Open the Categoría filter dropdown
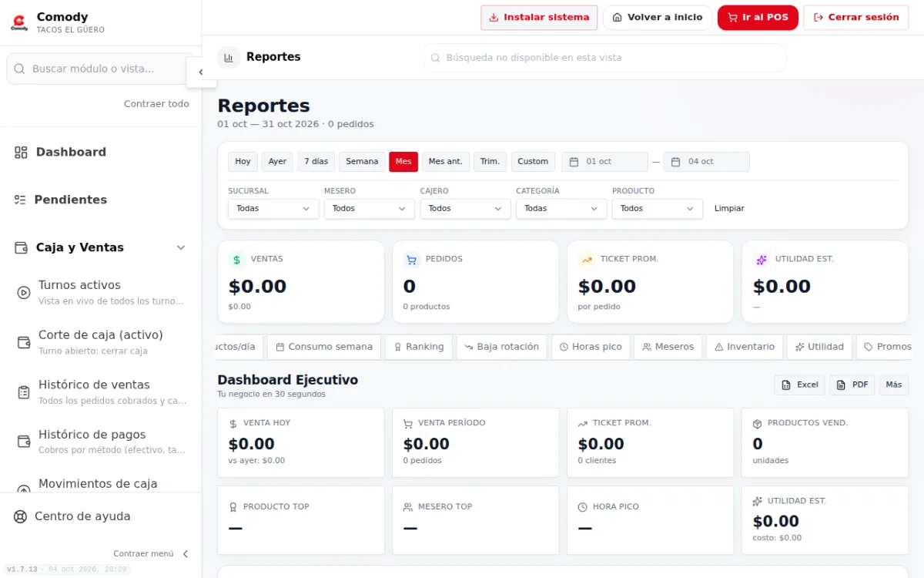The width and height of the screenshot is (924, 578). 561,209
